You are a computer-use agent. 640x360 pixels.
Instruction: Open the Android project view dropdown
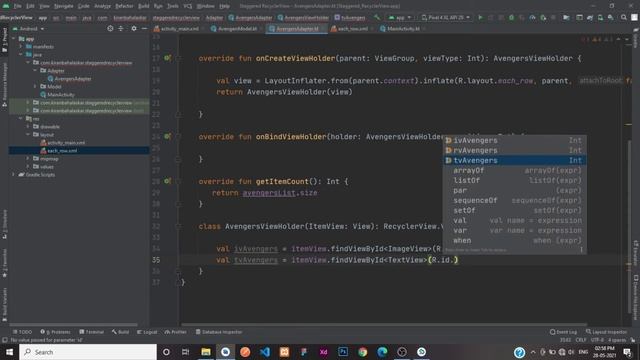(x=29, y=29)
